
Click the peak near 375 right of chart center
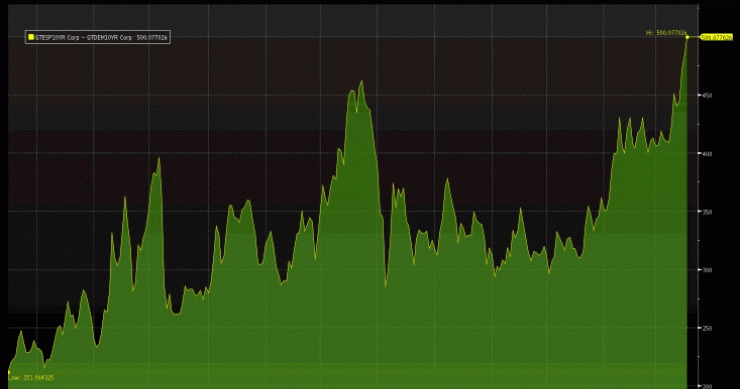click(x=447, y=179)
